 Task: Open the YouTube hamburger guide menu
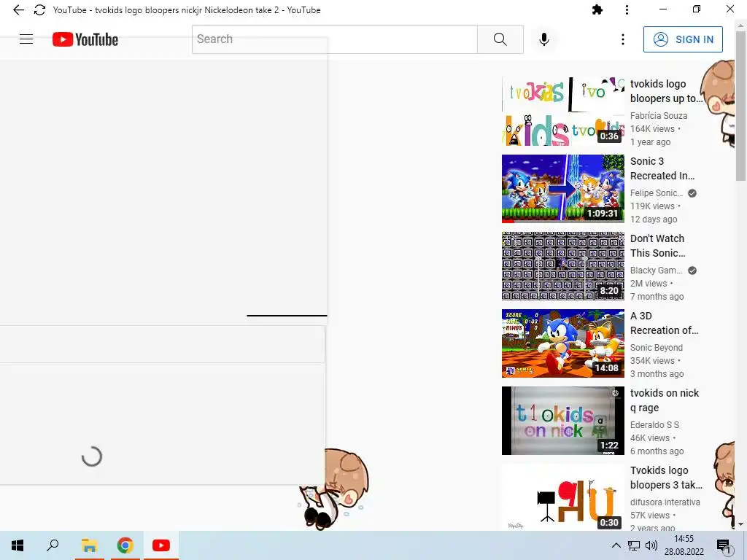pos(26,39)
